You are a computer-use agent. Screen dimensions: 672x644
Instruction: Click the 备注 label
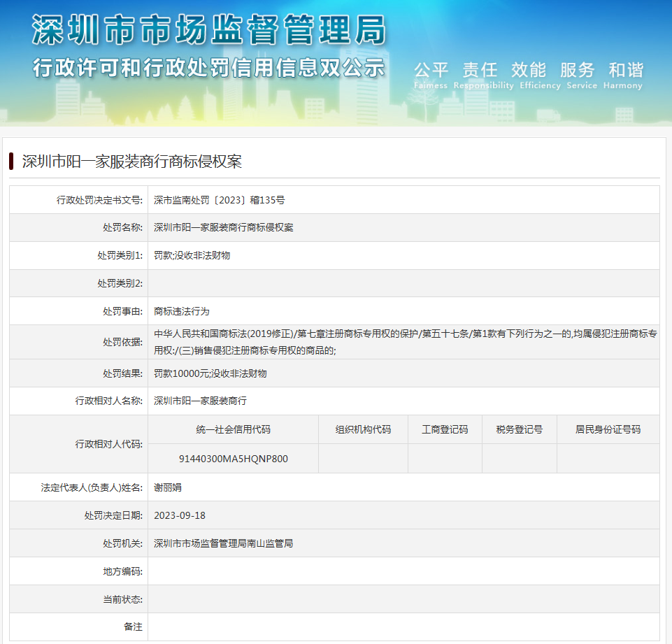(134, 627)
